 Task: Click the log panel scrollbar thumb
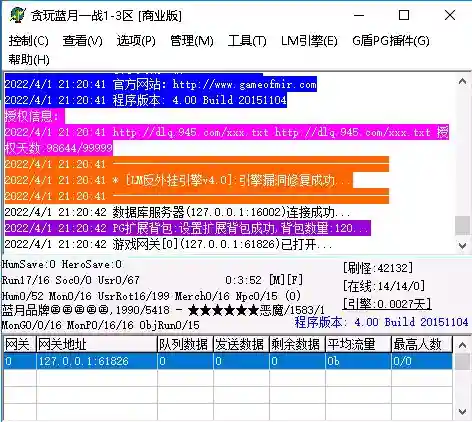coord(462,225)
